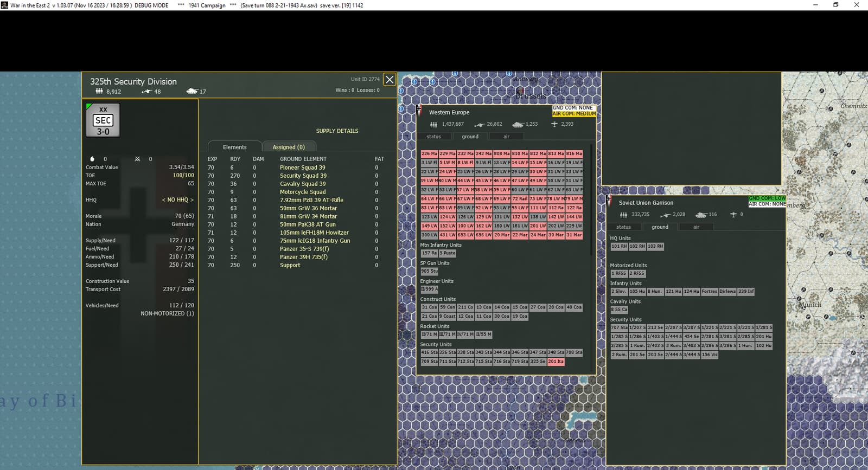
Task: Click the men icon in 325th Division header
Action: [x=99, y=91]
